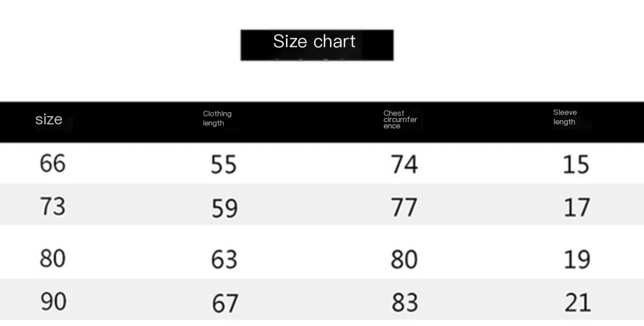644x326 pixels.
Task: Click sleeve length value 17
Action: click(577, 208)
